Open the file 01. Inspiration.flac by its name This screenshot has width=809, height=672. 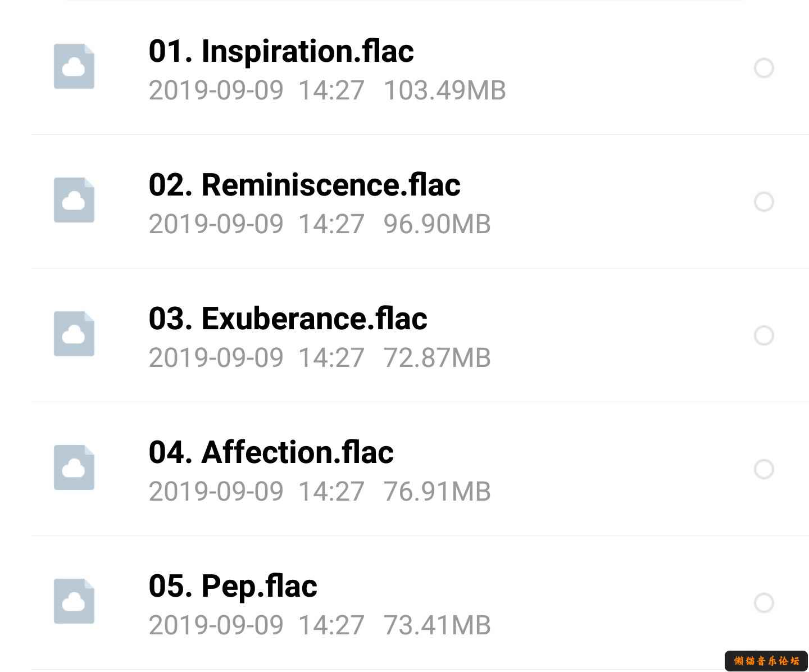point(281,51)
